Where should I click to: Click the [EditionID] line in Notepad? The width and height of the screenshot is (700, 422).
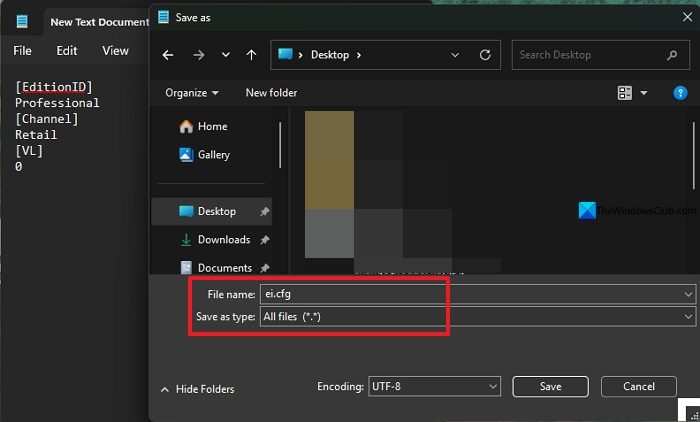[x=54, y=87]
